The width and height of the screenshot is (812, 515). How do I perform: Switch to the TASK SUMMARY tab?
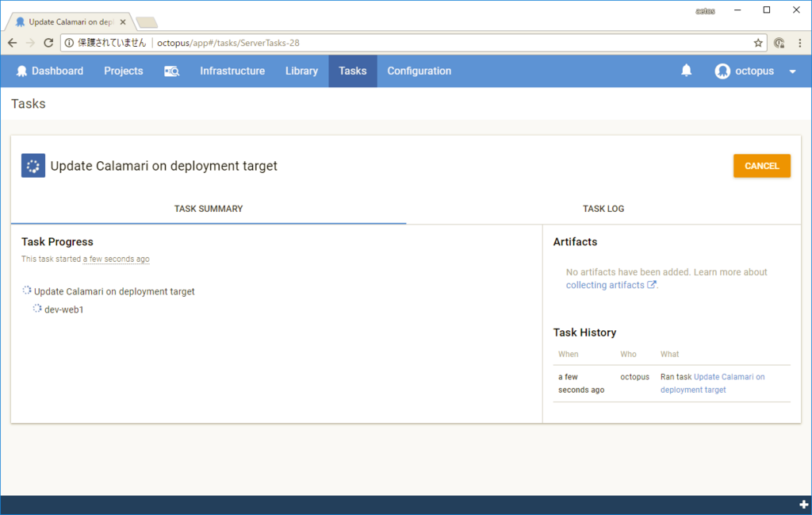pos(209,209)
